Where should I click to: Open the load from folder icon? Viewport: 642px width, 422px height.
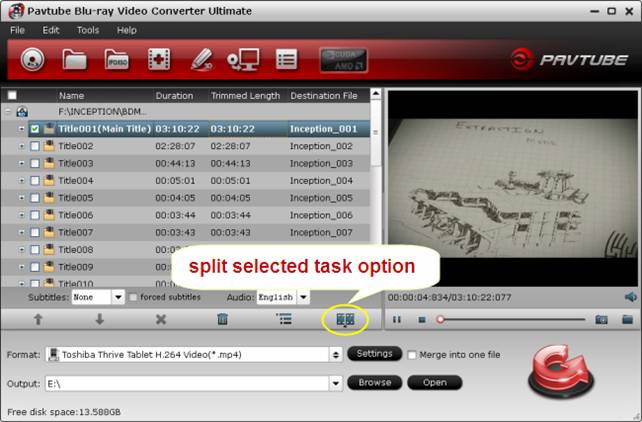click(75, 60)
